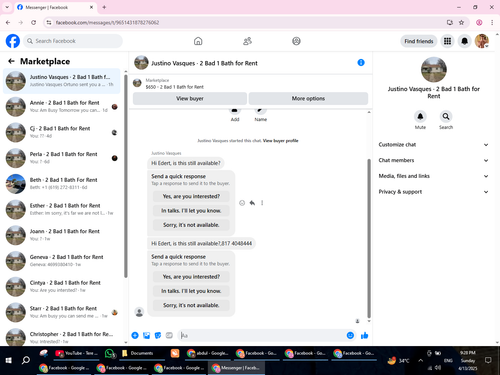This screenshot has width=500, height=375.
Task: Open Windows Start menu
Action: point(9,360)
